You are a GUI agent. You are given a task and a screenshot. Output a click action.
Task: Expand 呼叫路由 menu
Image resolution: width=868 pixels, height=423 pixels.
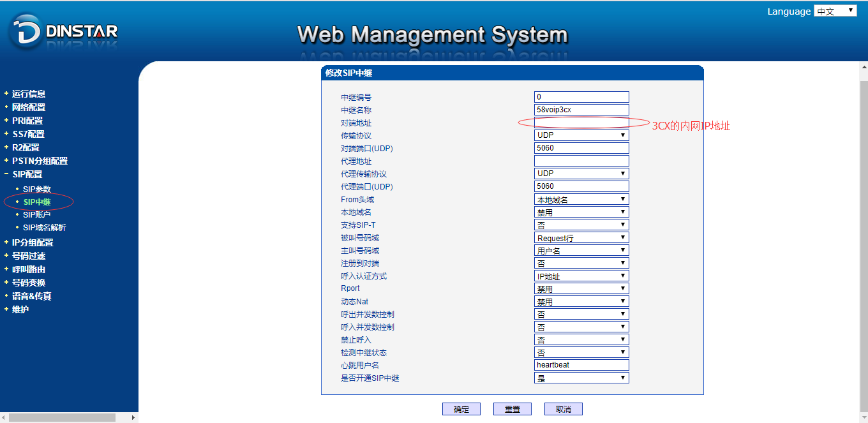point(28,269)
